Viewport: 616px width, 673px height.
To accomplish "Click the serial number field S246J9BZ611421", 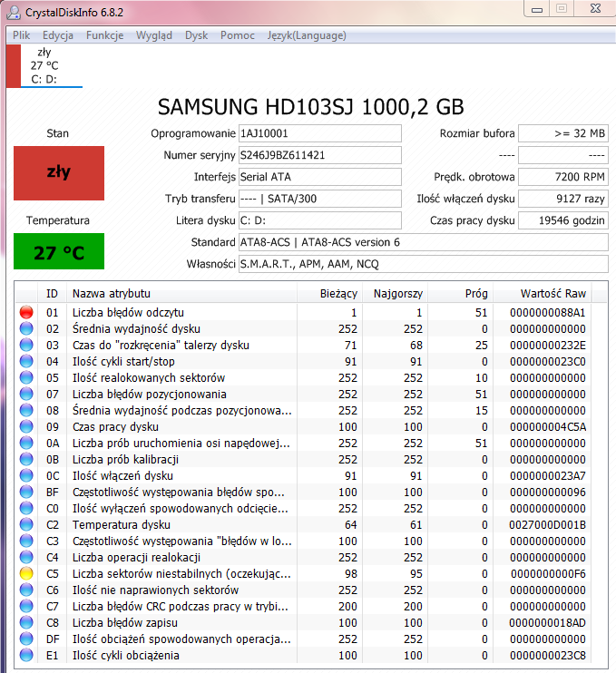I will click(x=320, y=155).
